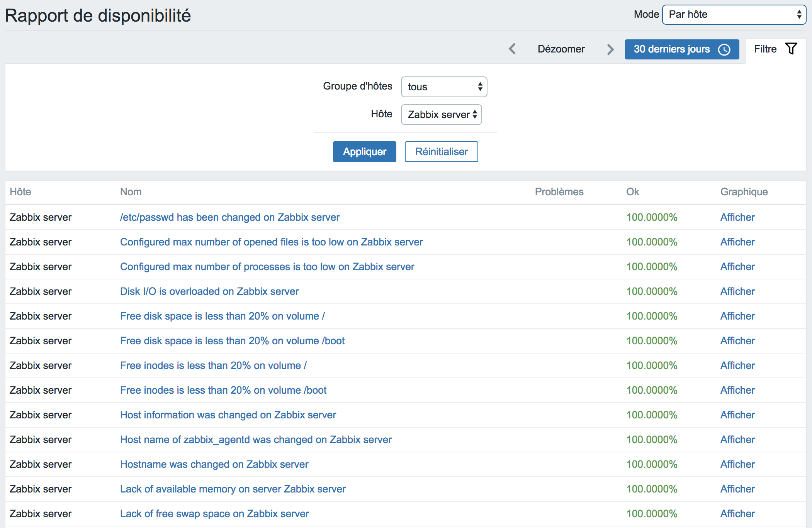The height and width of the screenshot is (528, 812).
Task: Open 'Host name of zabbix_agentd was changed' link
Action: (256, 440)
